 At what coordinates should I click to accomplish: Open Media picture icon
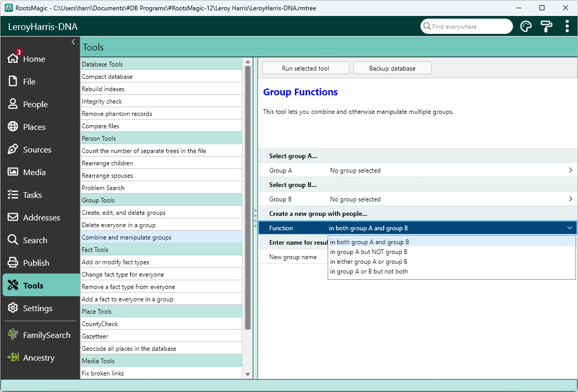point(13,172)
